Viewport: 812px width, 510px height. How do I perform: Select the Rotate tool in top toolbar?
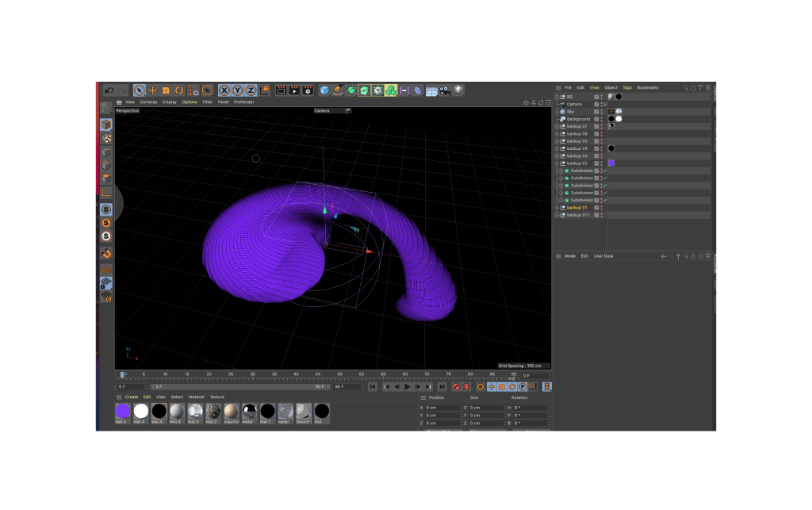click(x=179, y=90)
